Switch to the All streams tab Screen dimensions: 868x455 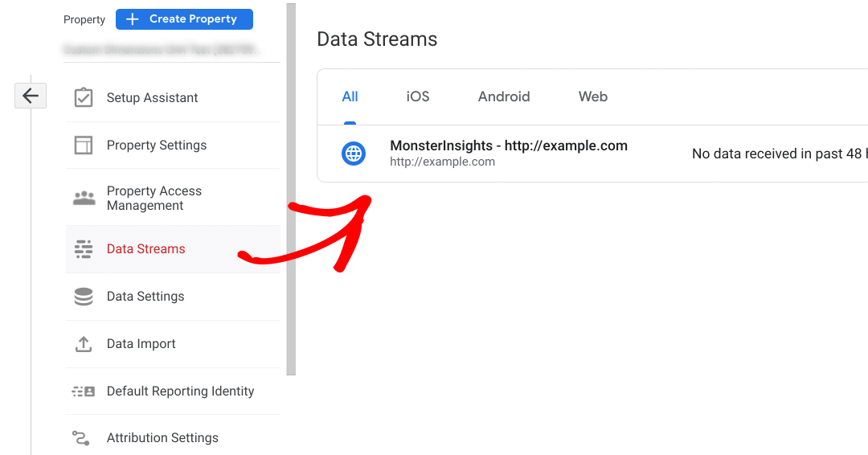350,96
